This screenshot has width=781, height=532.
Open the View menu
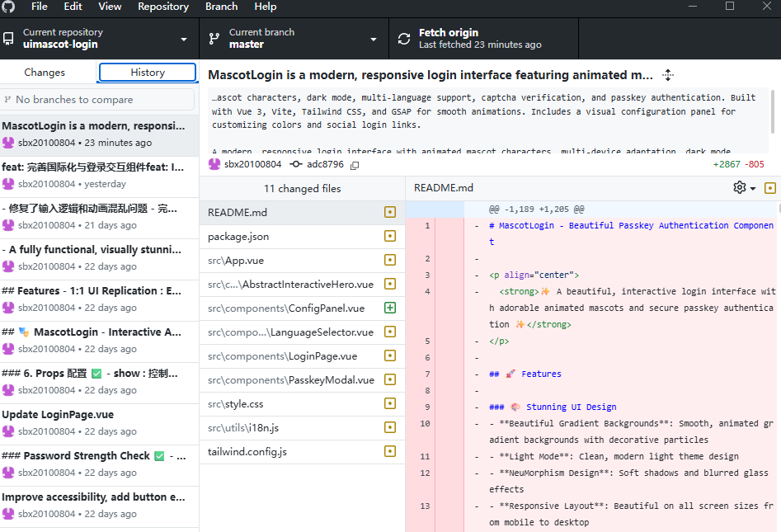tap(110, 7)
